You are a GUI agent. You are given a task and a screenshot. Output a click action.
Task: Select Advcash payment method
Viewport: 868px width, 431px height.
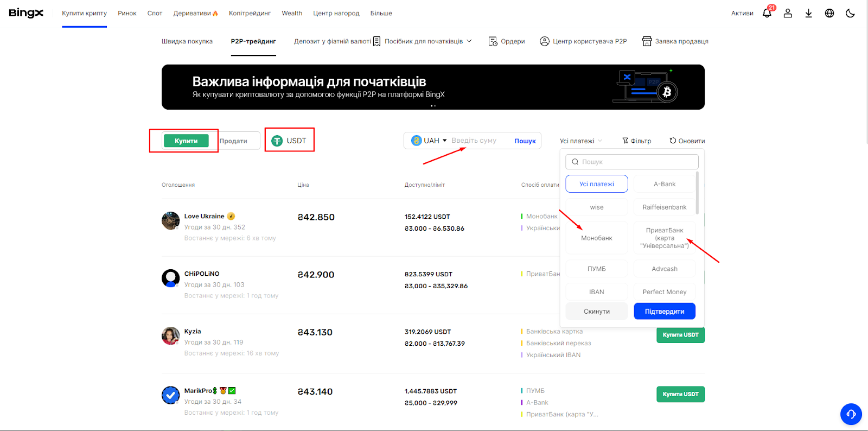point(665,269)
